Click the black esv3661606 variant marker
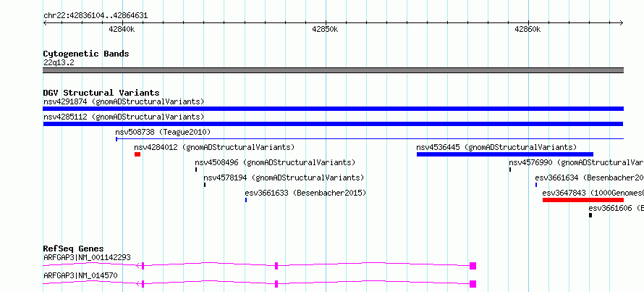The image size is (644, 292). (x=590, y=215)
